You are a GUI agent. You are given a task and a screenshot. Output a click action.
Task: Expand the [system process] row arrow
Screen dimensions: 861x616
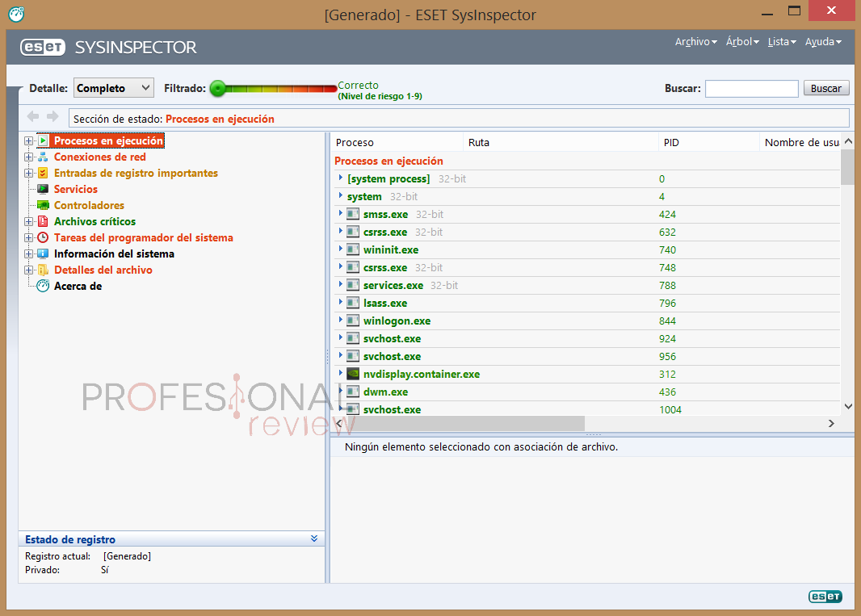341,178
